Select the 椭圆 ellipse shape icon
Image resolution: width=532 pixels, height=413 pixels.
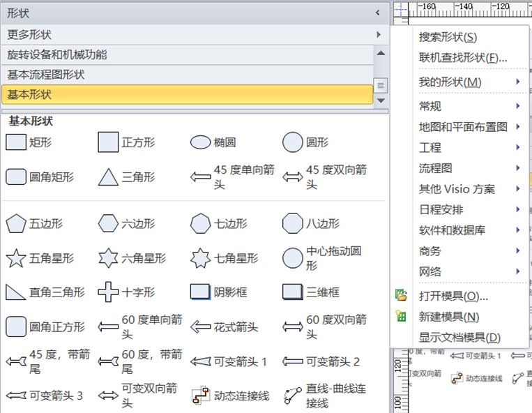[x=201, y=142]
